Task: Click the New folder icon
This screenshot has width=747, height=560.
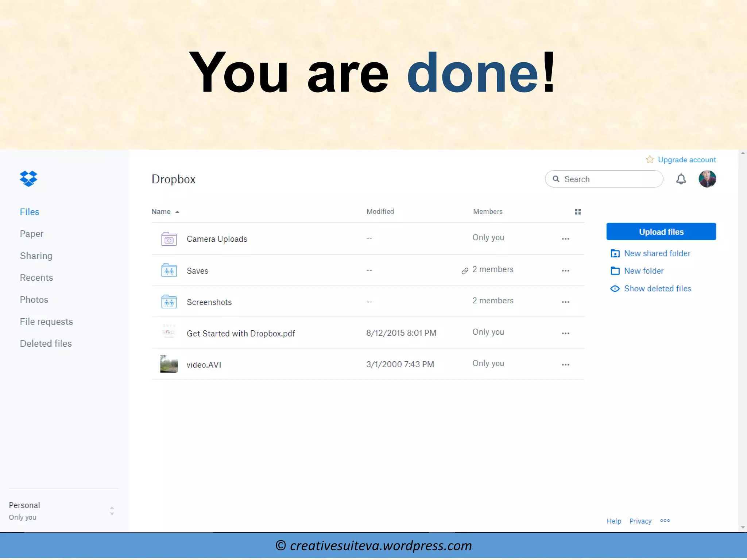Action: 615,271
